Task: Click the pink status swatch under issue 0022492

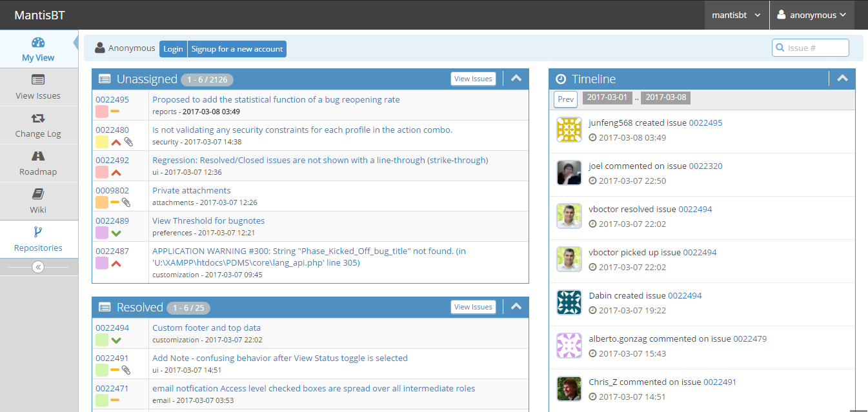Action: click(102, 172)
